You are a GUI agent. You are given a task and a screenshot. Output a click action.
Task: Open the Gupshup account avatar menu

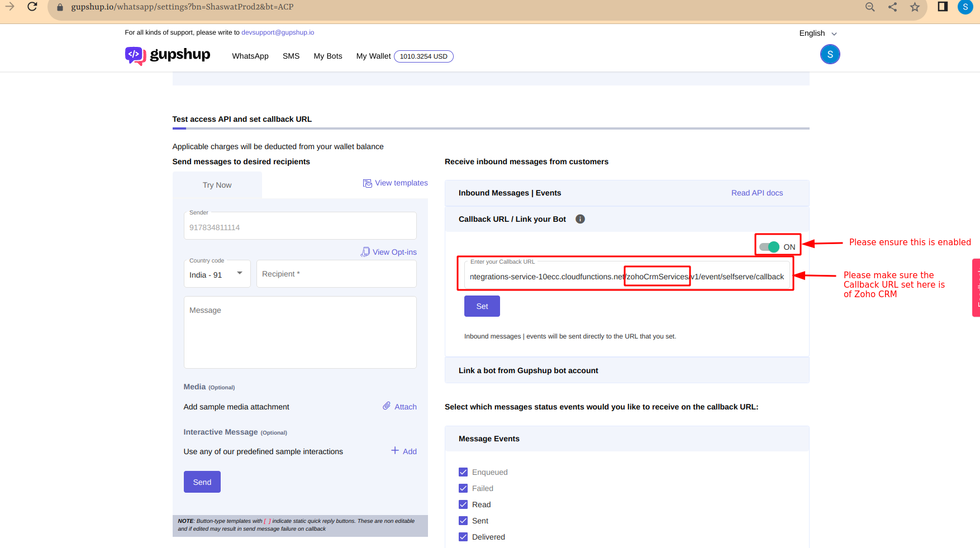coord(830,54)
